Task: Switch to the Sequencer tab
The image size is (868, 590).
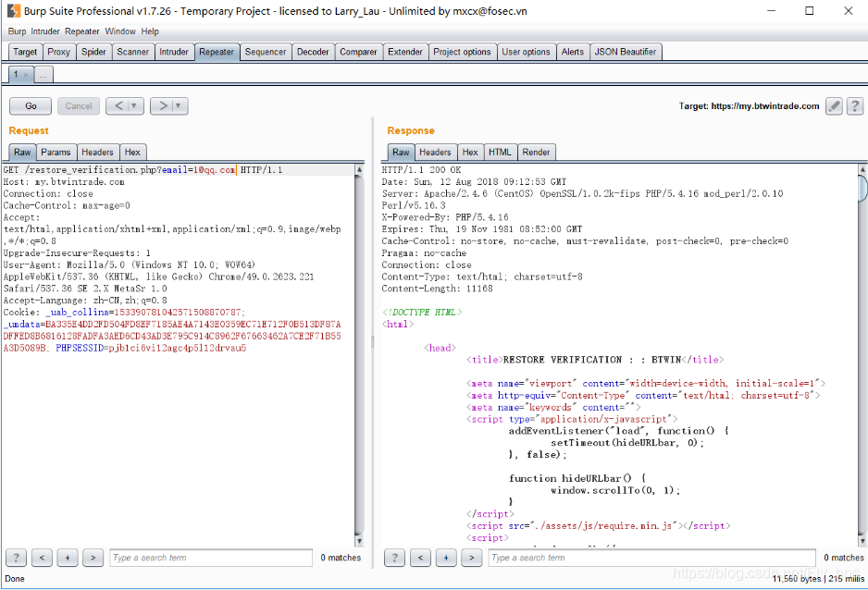Action: tap(266, 52)
